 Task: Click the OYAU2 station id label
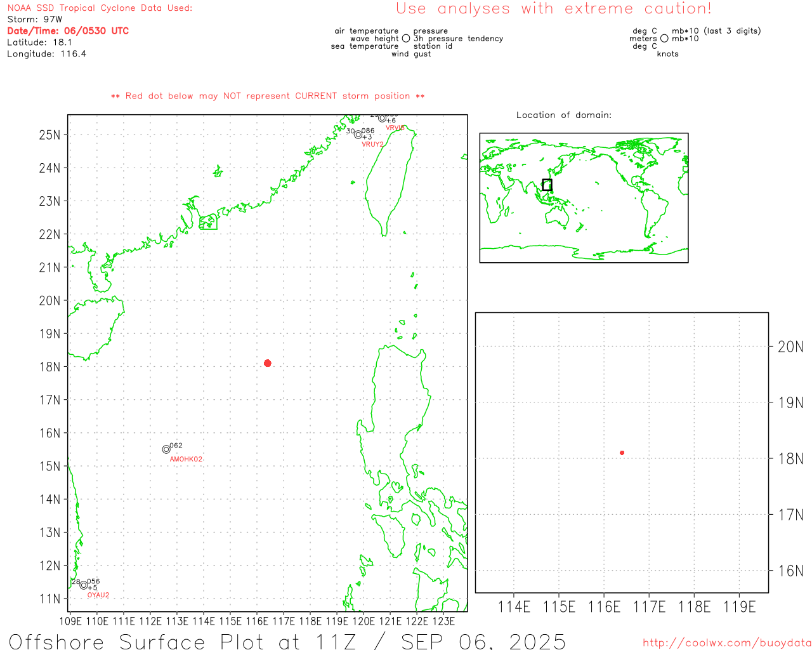click(98, 595)
